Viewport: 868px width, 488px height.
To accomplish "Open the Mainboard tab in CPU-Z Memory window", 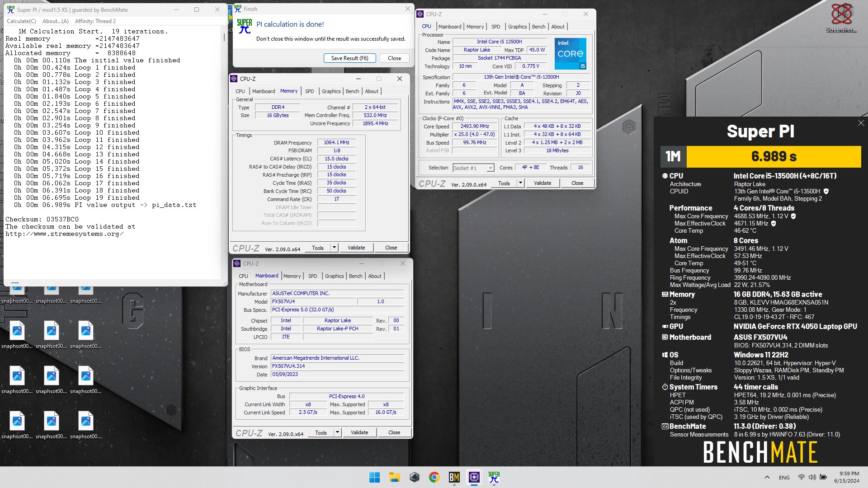I will (x=264, y=91).
